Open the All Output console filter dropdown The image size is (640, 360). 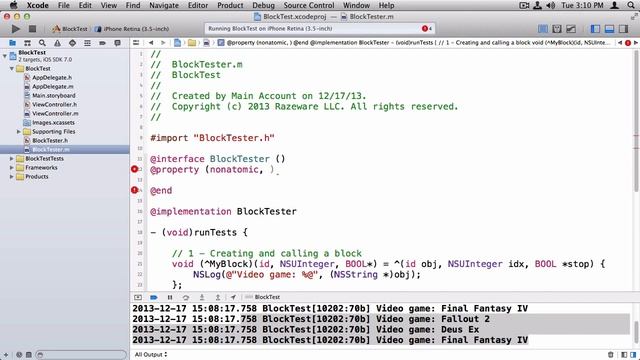coord(151,354)
